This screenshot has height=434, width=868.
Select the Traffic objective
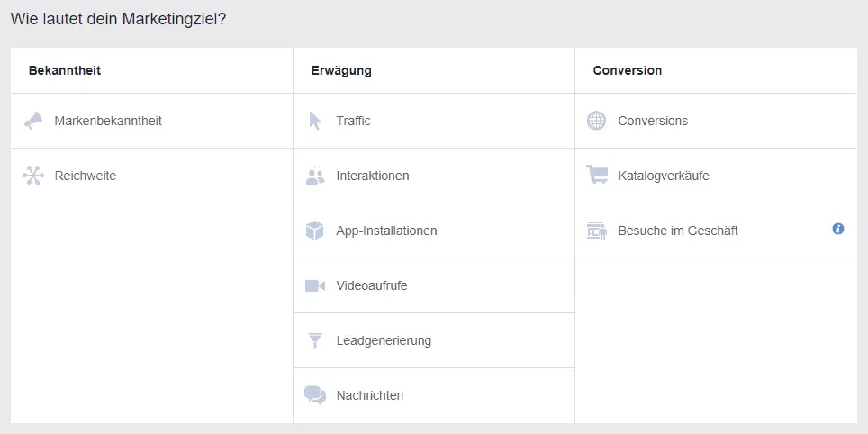click(434, 121)
